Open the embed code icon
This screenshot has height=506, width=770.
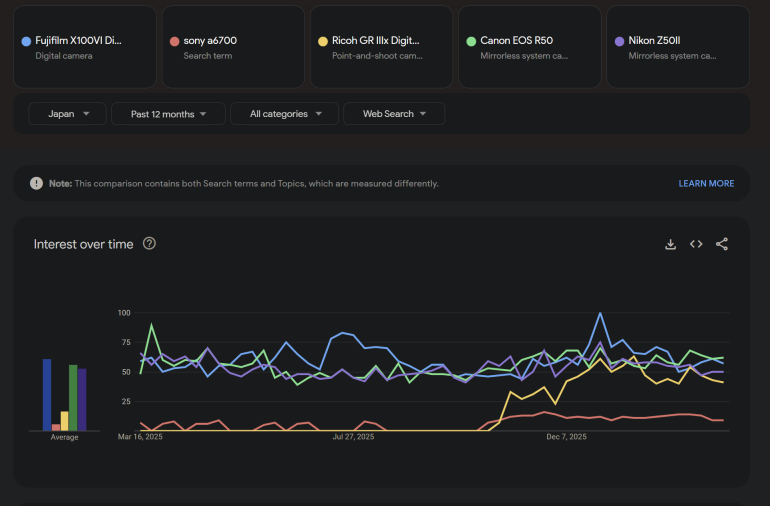(696, 244)
